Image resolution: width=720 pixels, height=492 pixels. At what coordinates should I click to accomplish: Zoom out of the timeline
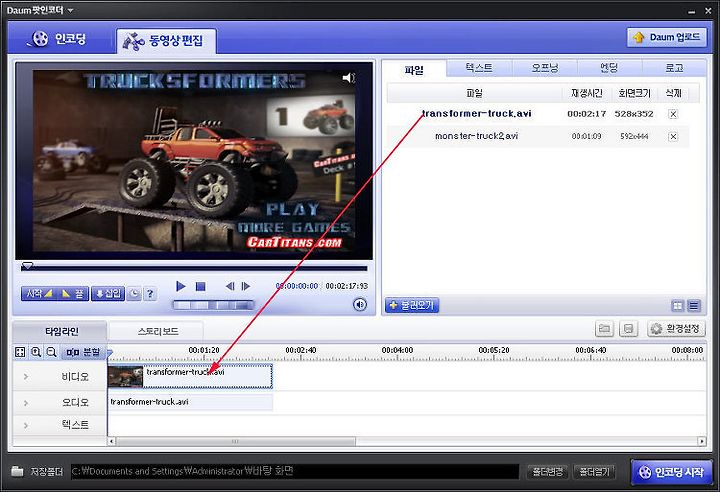51,352
